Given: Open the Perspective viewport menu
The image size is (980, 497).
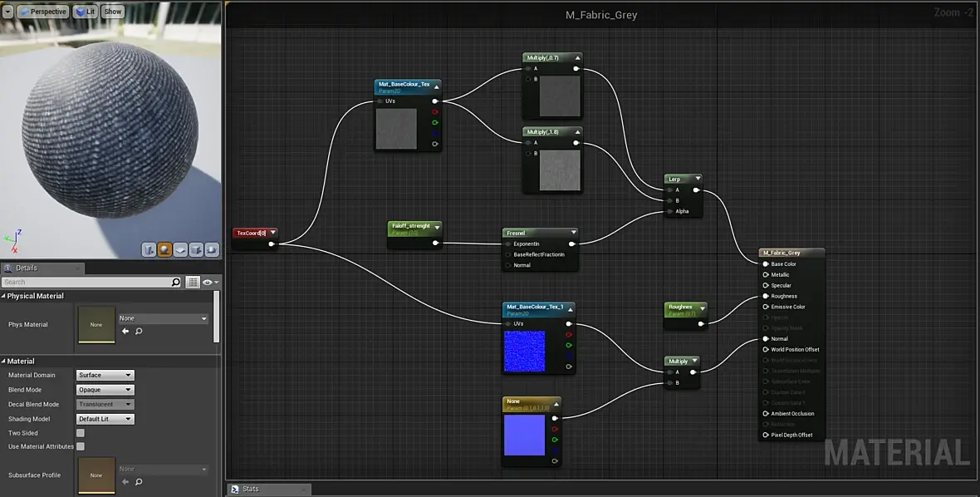Looking at the screenshot, I should click(42, 12).
